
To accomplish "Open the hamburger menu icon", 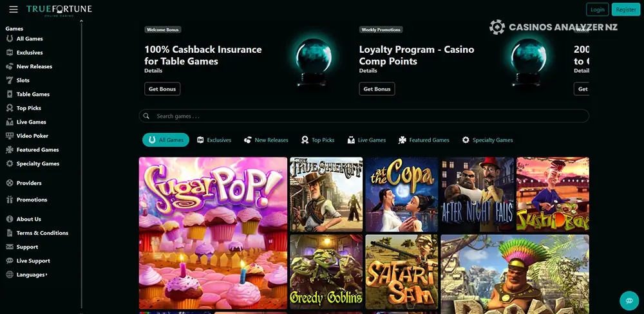I will pos(14,10).
